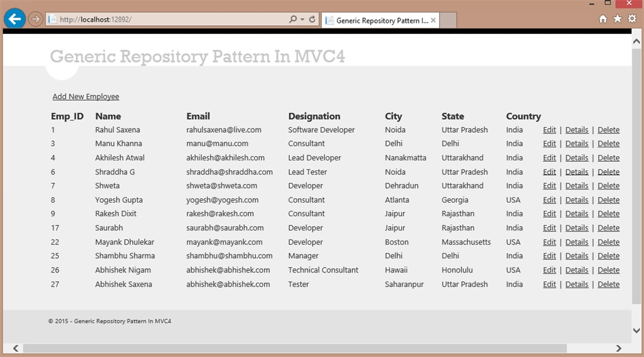Refresh the page with reload icon

312,20
